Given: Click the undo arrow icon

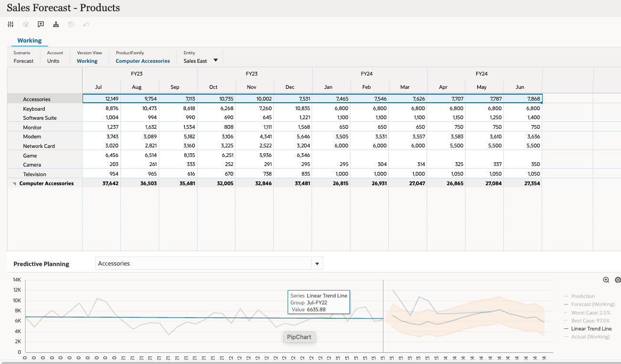Looking at the screenshot, I should (x=86, y=24).
